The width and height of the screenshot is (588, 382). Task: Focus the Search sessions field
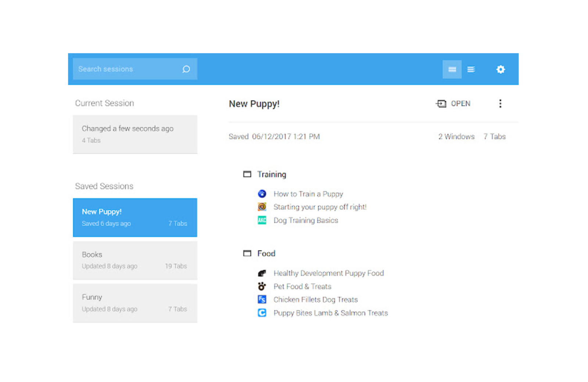click(135, 69)
